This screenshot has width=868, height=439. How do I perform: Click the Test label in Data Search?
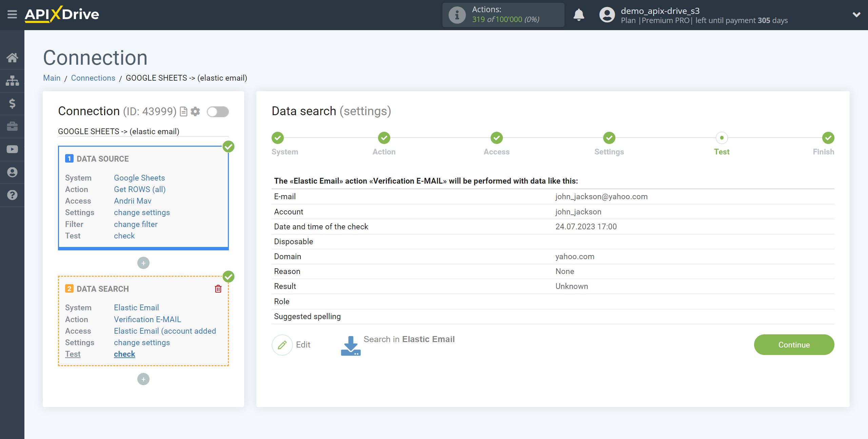(x=73, y=354)
